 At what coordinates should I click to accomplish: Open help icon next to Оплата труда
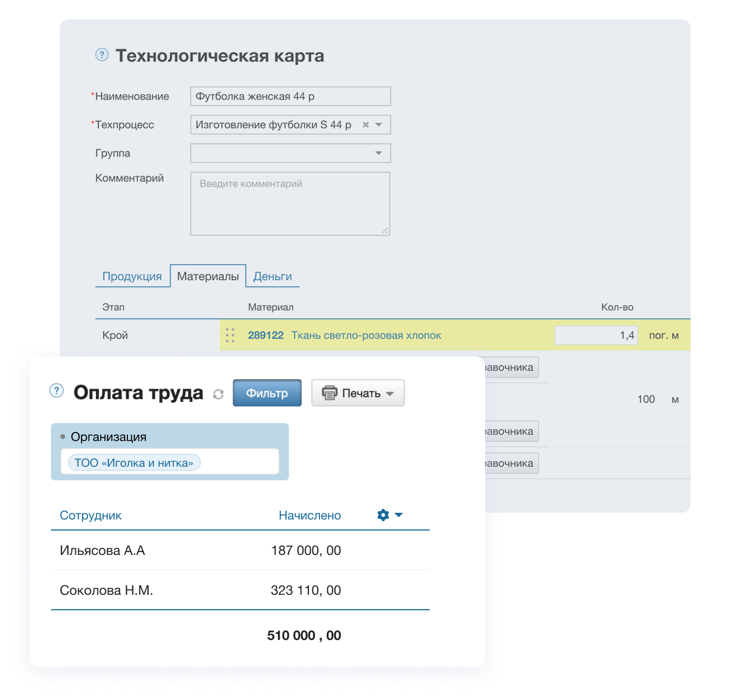(x=56, y=390)
